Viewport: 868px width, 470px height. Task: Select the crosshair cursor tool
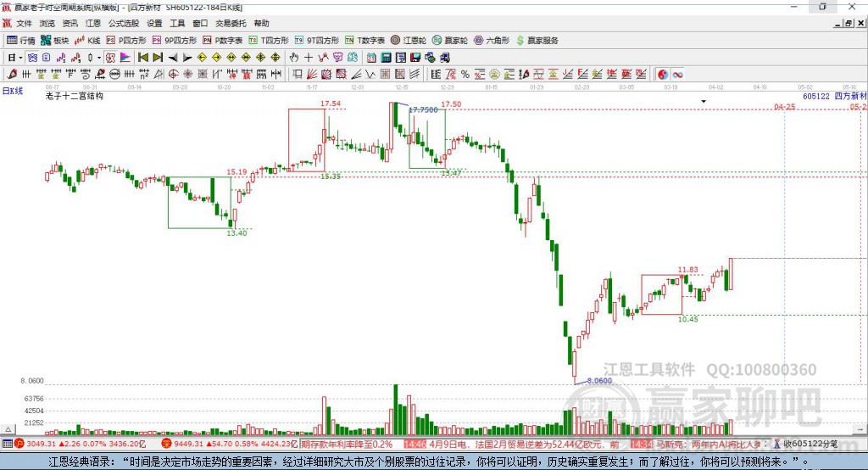(x=309, y=58)
